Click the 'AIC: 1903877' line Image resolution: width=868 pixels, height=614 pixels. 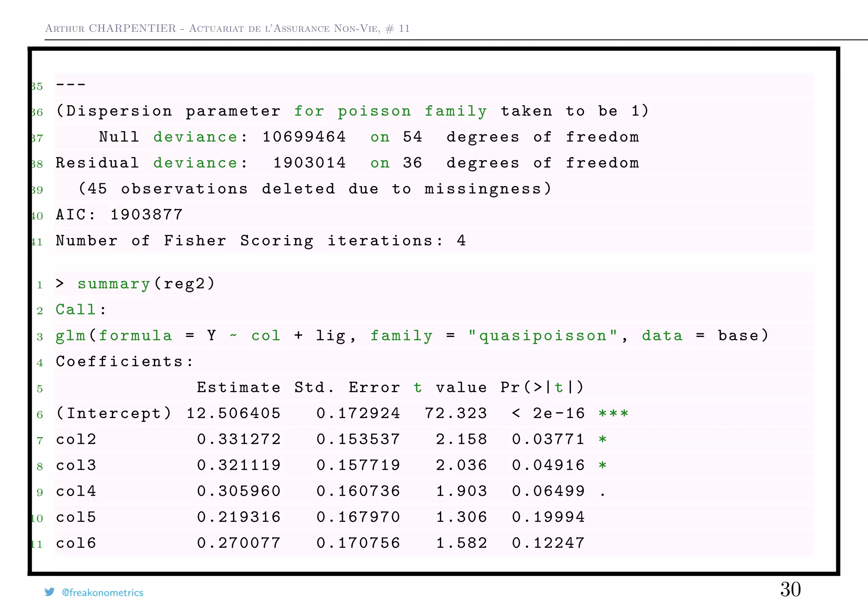click(x=120, y=215)
